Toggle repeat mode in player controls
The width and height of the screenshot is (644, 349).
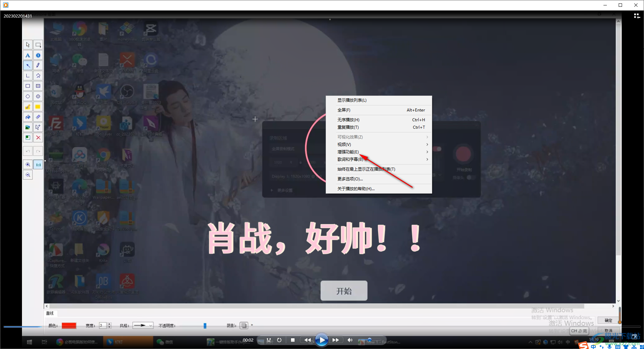coord(279,340)
